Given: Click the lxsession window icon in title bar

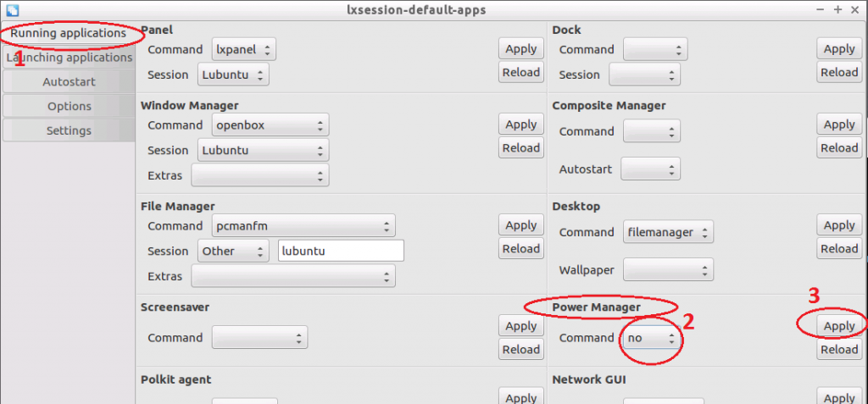Looking at the screenshot, I should [11, 9].
